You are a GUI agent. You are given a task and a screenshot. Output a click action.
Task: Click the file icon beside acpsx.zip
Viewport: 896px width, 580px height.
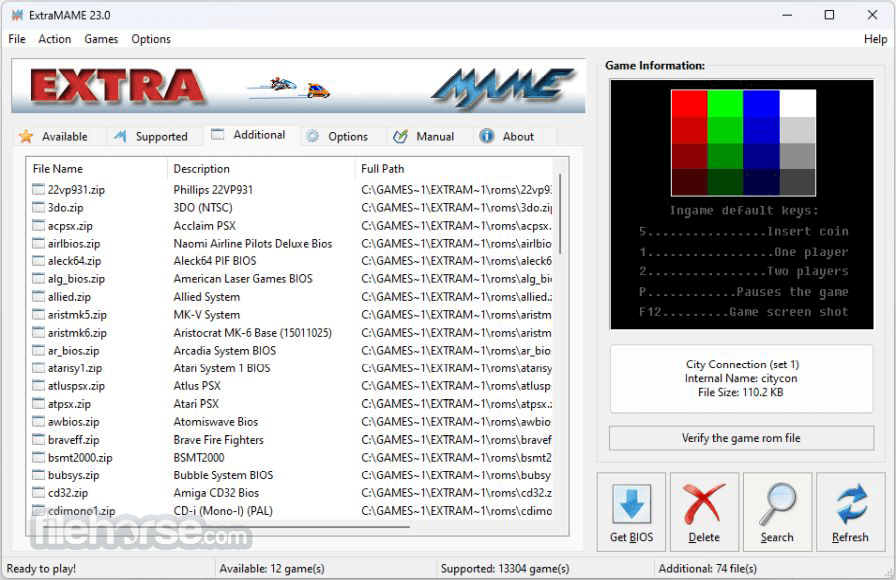point(38,225)
